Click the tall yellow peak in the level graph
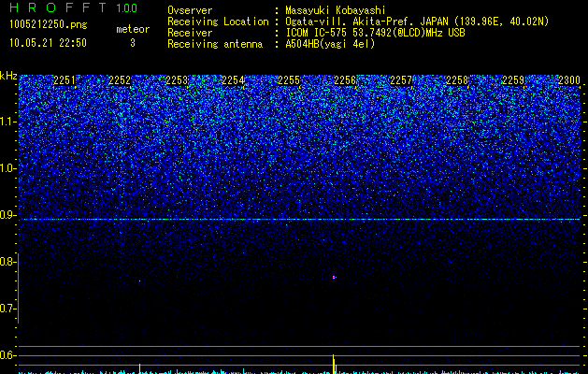 [334, 364]
